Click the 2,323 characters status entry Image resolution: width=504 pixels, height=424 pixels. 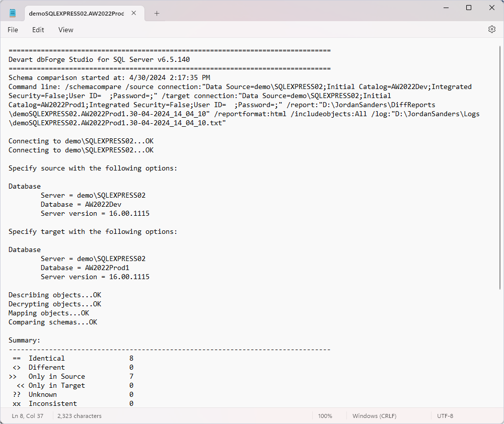[x=80, y=415]
